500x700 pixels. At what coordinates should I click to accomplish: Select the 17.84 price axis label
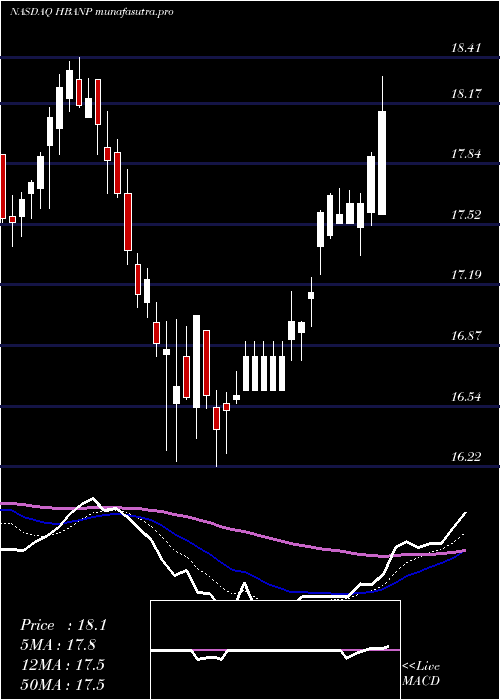pyautogui.click(x=466, y=154)
